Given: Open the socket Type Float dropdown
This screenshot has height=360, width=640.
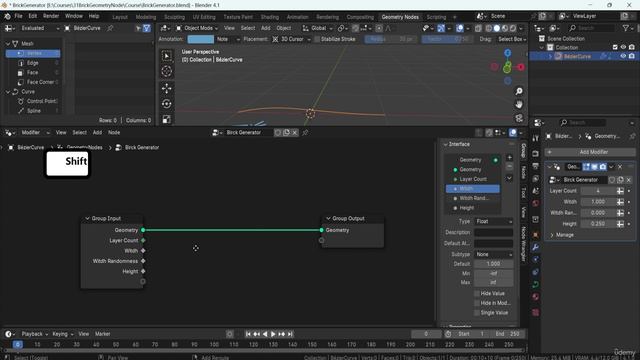Looking at the screenshot, I should [x=493, y=221].
